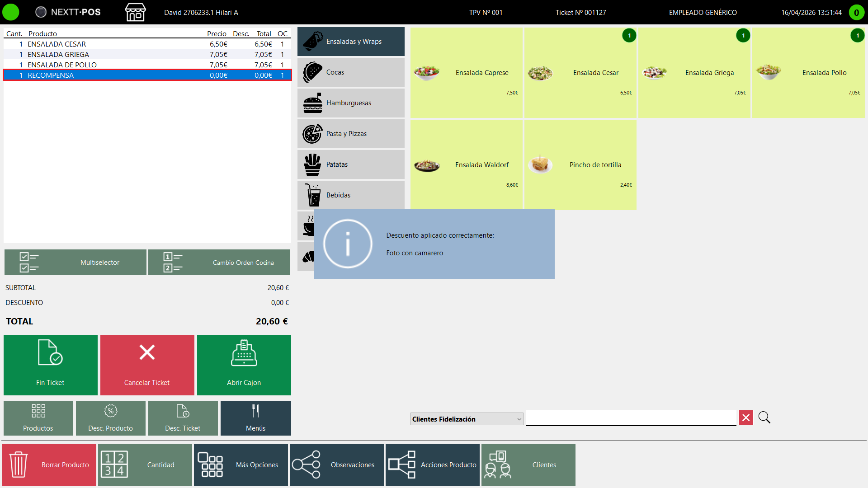Open the Patatas fries category
Screen dimensions: 868x488
[x=351, y=164]
